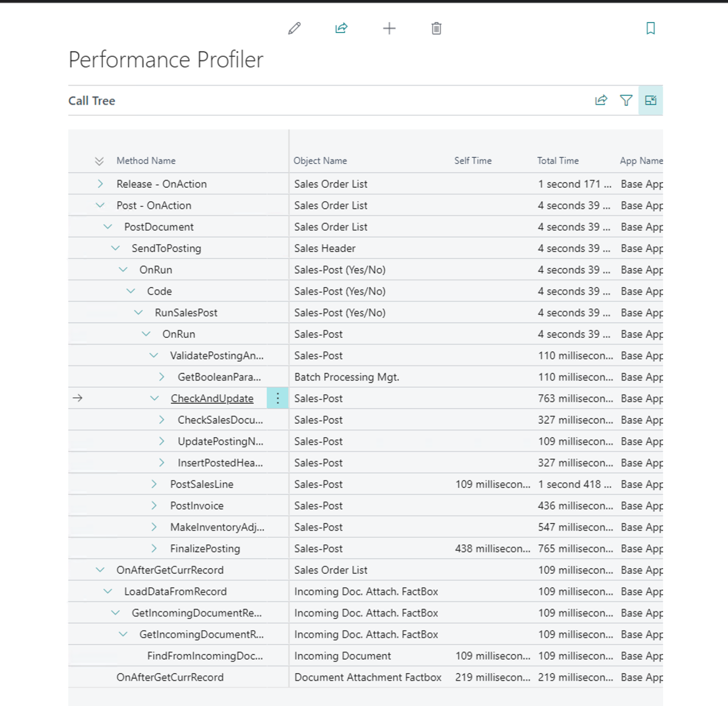Open the three-dot menu on CheckAndUpdate row
This screenshot has width=728, height=706.
pos(277,398)
